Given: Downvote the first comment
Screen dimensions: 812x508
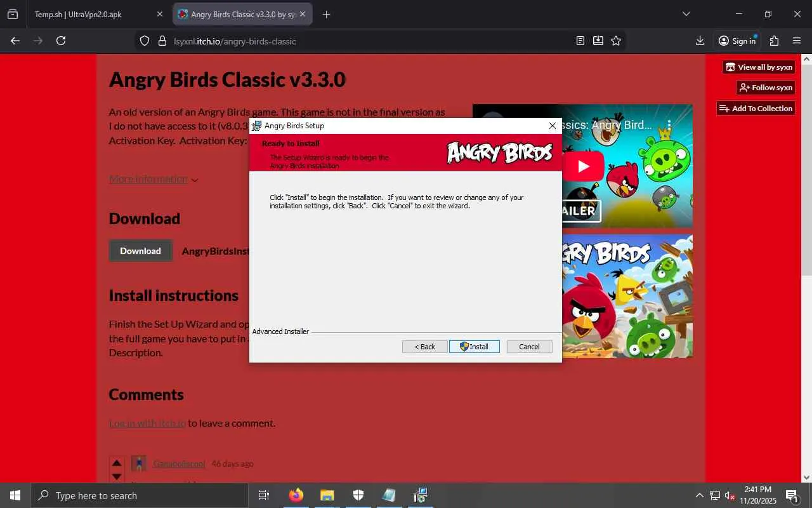Looking at the screenshot, I should point(117,476).
